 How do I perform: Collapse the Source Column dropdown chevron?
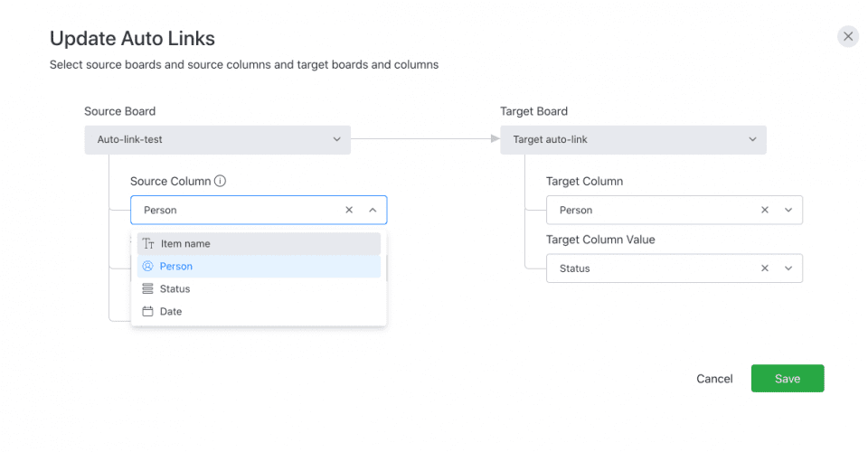tap(373, 210)
